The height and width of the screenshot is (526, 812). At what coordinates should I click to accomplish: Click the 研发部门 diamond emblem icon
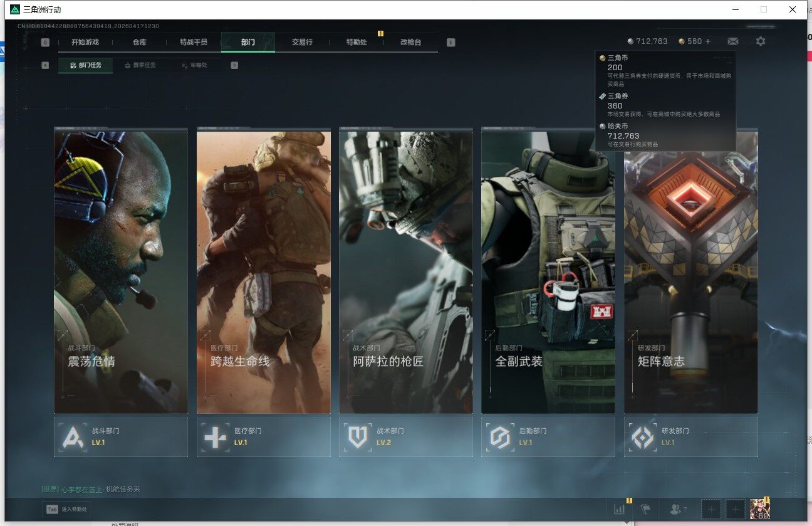click(642, 437)
